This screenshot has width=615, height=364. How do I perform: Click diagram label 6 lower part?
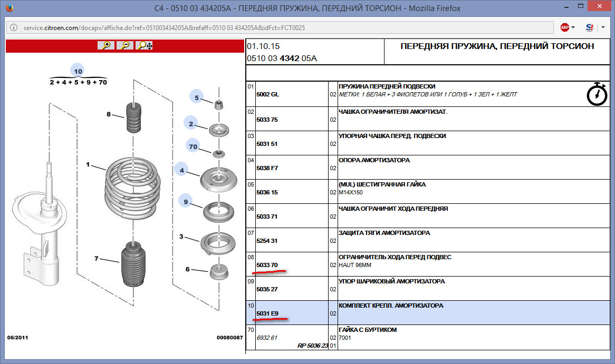tap(187, 269)
